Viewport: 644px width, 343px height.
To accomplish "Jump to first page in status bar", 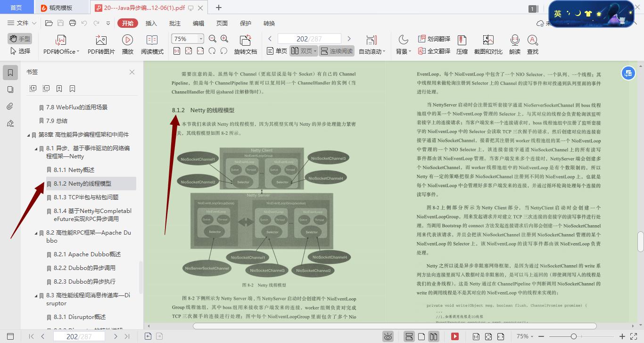I will click(32, 336).
